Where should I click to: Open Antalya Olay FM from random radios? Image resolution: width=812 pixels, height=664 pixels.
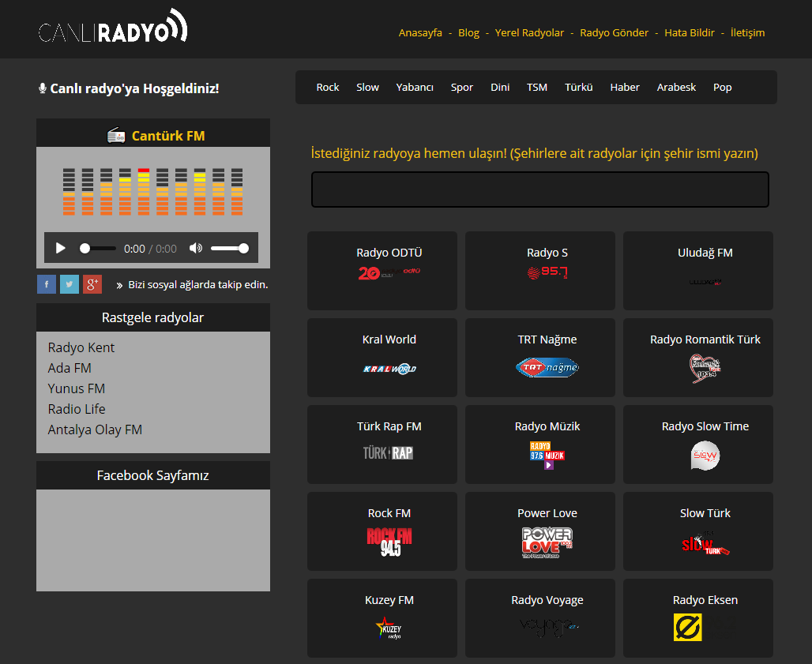(x=95, y=430)
